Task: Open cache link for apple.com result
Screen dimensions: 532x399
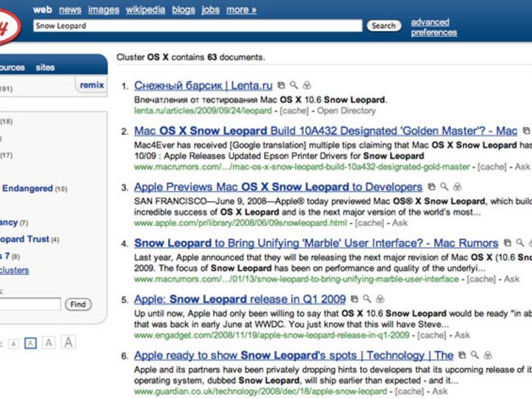Action: [x=370, y=223]
